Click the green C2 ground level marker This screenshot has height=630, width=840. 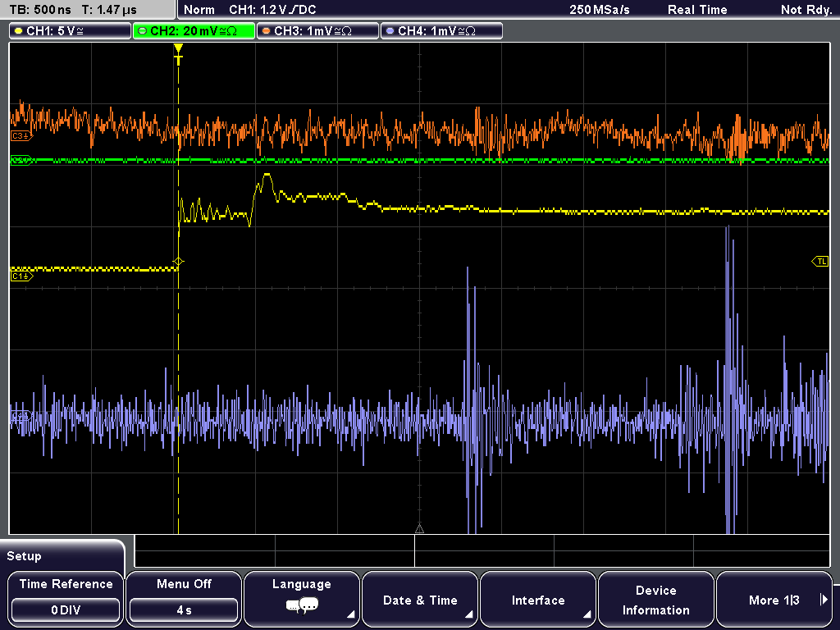pos(22,160)
